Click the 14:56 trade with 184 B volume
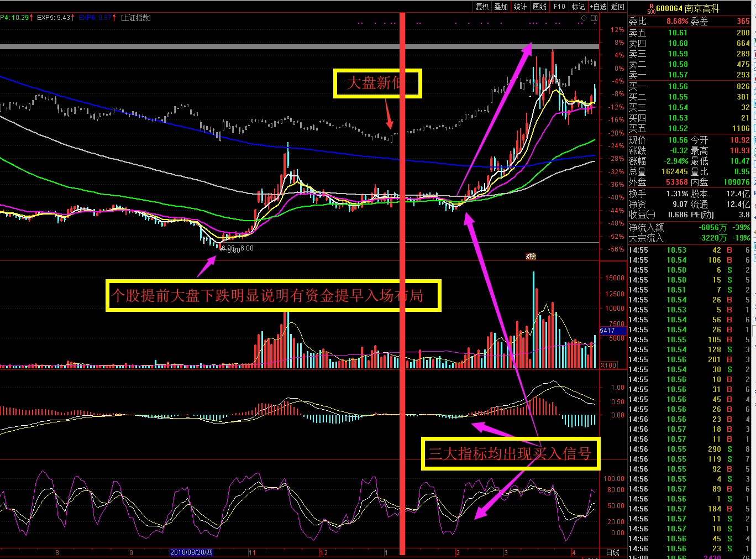756x559 pixels. 689,509
